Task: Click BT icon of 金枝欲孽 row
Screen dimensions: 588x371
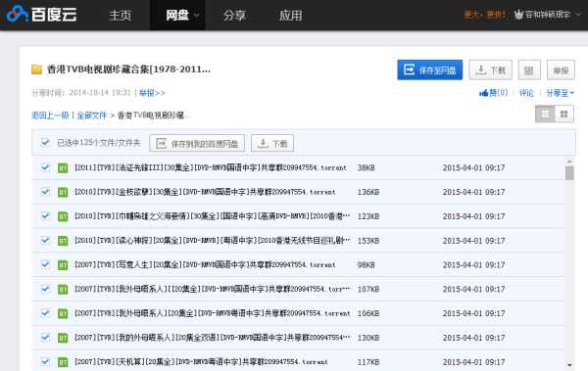Action: click(x=63, y=192)
